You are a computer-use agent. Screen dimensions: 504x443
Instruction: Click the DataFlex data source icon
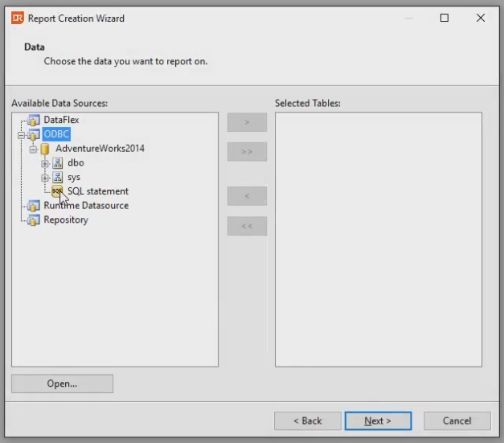point(34,121)
